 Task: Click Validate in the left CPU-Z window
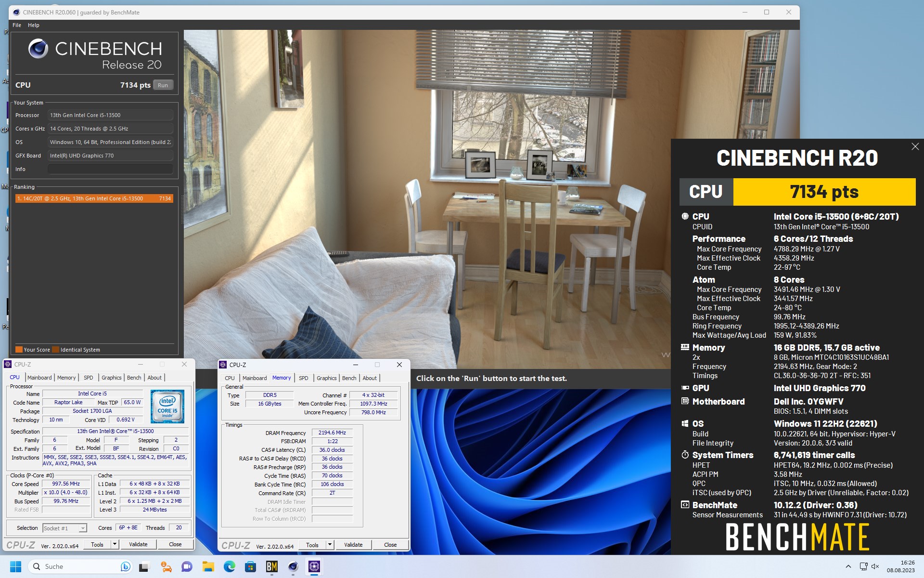138,544
